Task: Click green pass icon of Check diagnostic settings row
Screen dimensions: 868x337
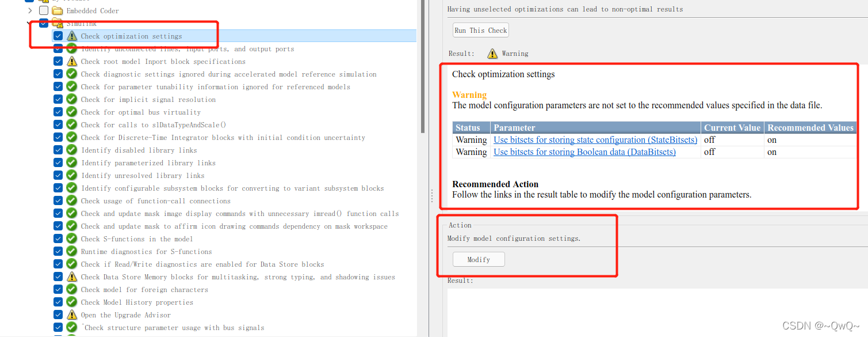Action: (x=71, y=74)
